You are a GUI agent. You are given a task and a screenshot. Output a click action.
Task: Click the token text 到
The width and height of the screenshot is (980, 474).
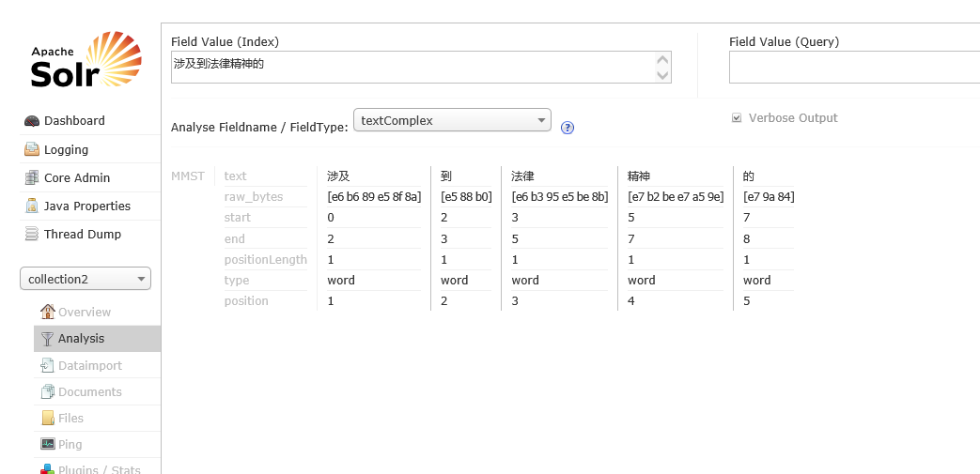[x=446, y=176]
